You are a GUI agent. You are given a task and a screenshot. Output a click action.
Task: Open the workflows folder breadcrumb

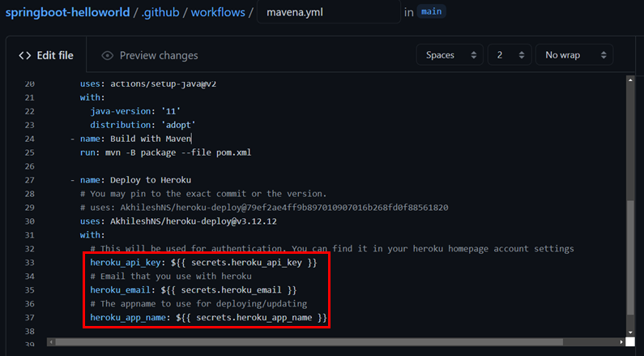218,12
